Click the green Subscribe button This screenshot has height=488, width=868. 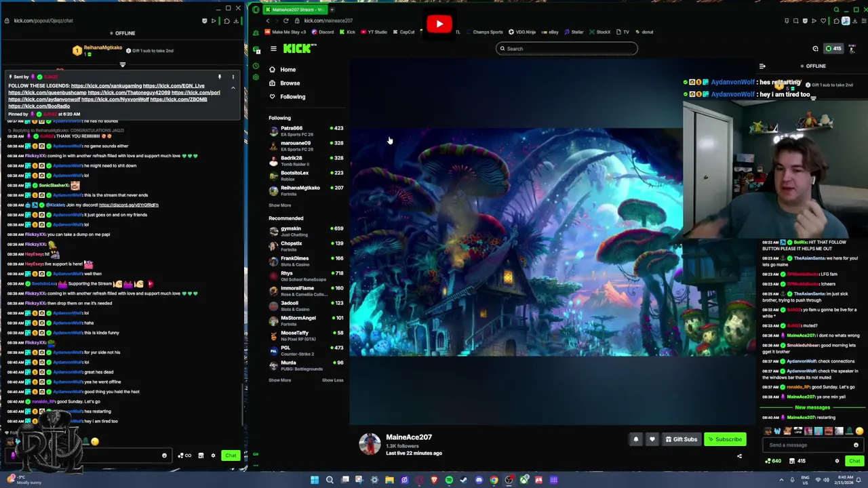(x=725, y=439)
